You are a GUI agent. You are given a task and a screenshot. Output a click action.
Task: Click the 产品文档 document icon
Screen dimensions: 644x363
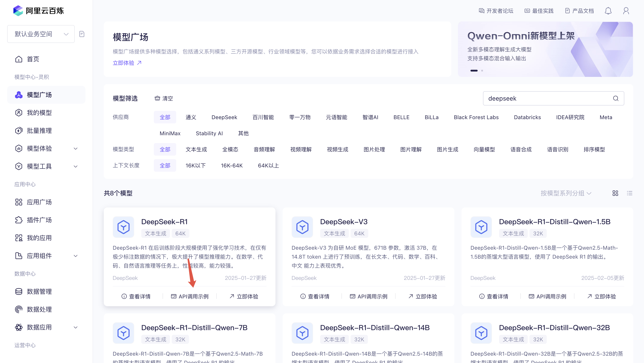tap(568, 11)
